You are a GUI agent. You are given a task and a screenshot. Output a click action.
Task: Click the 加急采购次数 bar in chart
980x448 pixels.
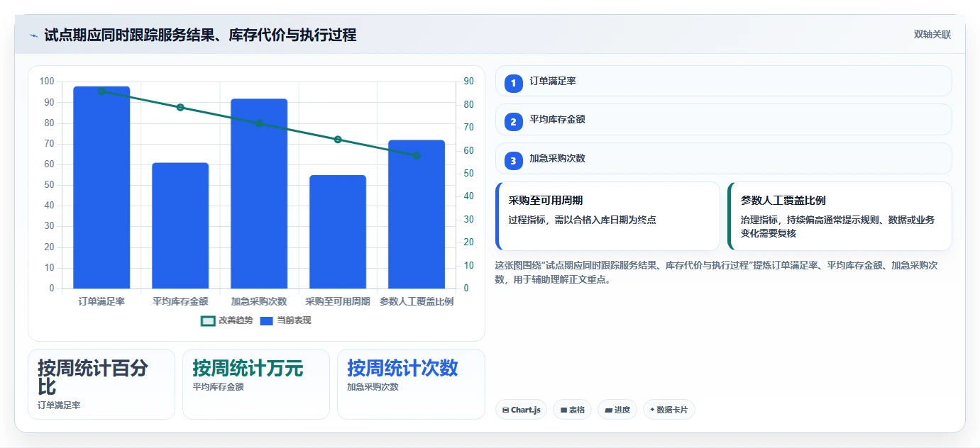pos(259,194)
